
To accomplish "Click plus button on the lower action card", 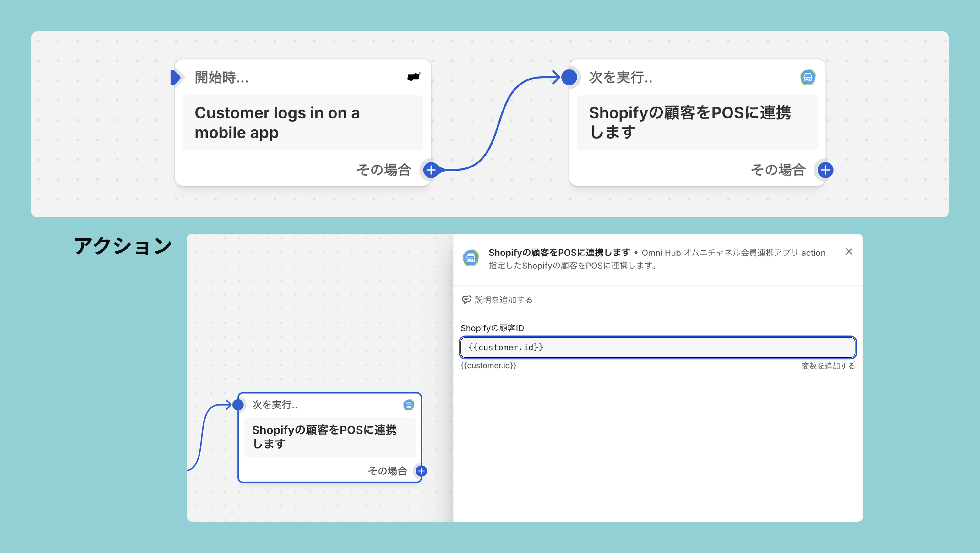I will point(421,471).
